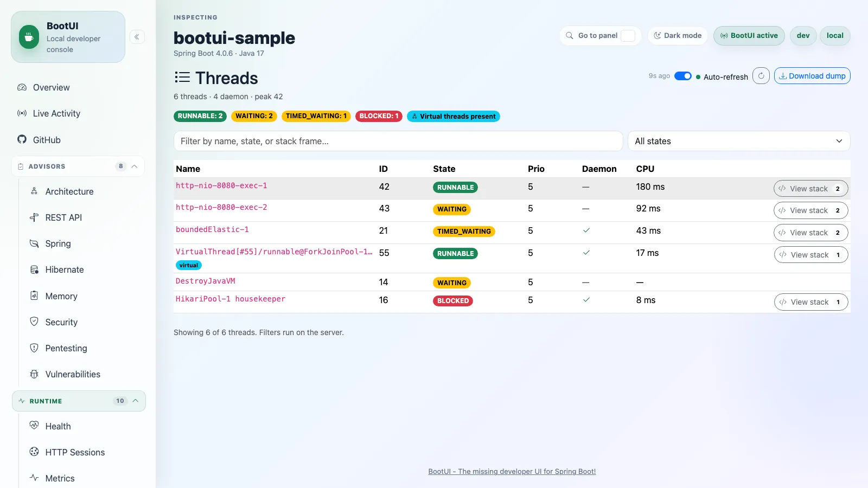
Task: Click the Runtime pulse section icon
Action: pyautogui.click(x=22, y=401)
